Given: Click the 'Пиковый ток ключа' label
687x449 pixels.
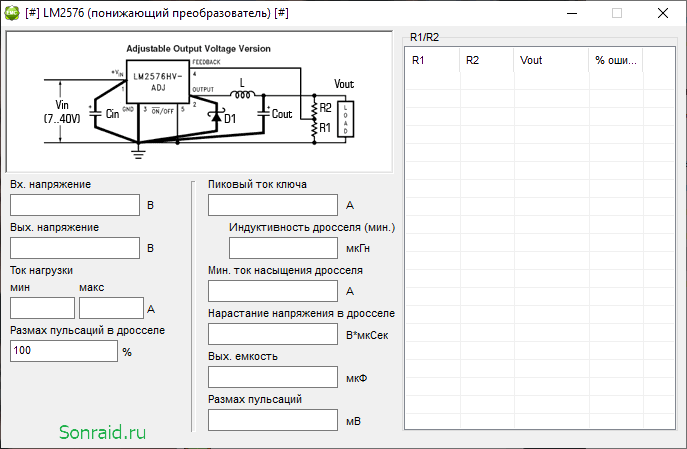Looking at the screenshot, I should pyautogui.click(x=257, y=184).
